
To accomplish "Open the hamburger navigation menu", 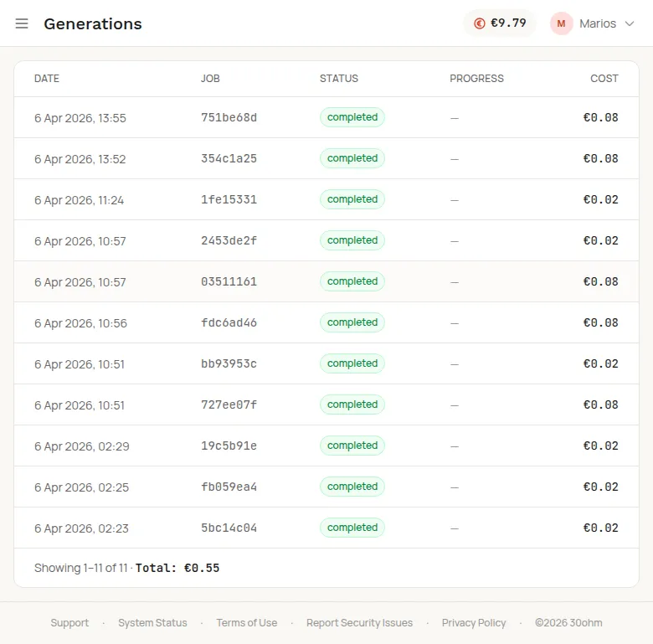I will pyautogui.click(x=22, y=23).
